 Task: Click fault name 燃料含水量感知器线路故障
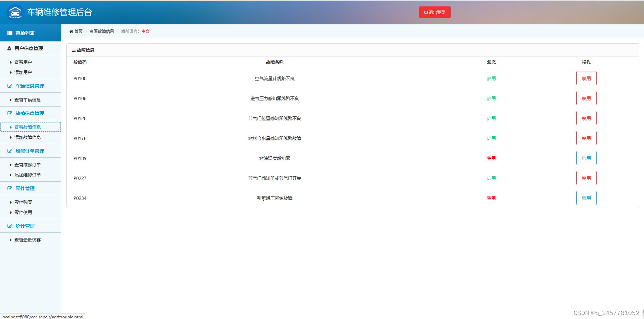(x=275, y=138)
